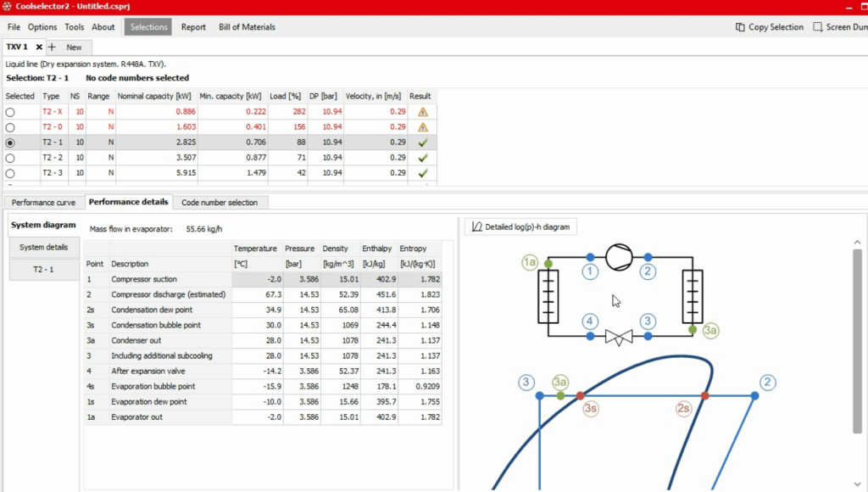The height and width of the screenshot is (492, 868).
Task: Click the green checkmark for T2 - 2
Action: pos(423,158)
